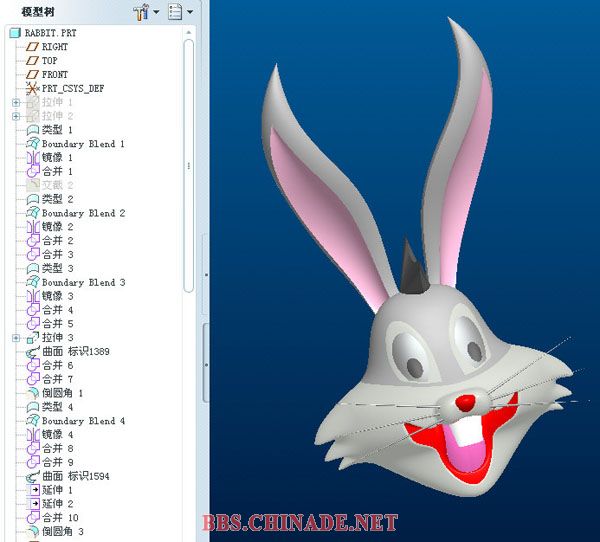This screenshot has height=542, width=600.
Task: Expand the suppressed 拉伸 1 feature
Action: coord(16,102)
